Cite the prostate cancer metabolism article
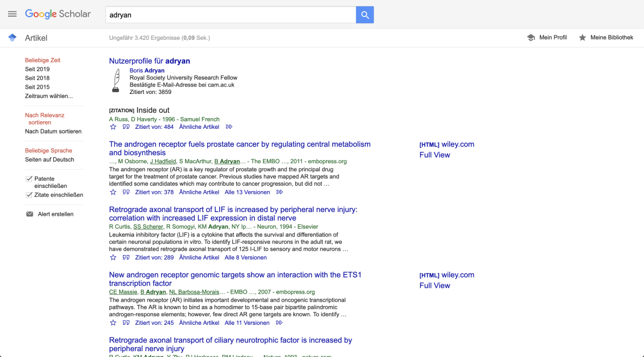 [x=126, y=192]
